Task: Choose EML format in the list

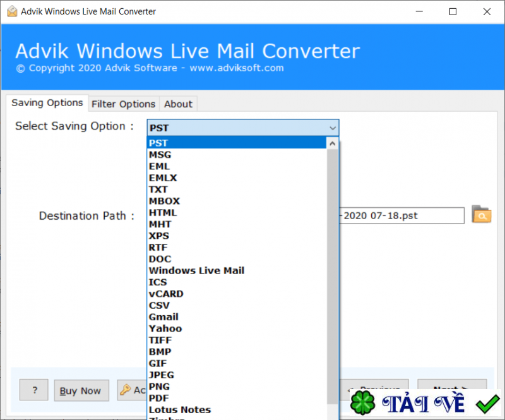Action: [237, 166]
